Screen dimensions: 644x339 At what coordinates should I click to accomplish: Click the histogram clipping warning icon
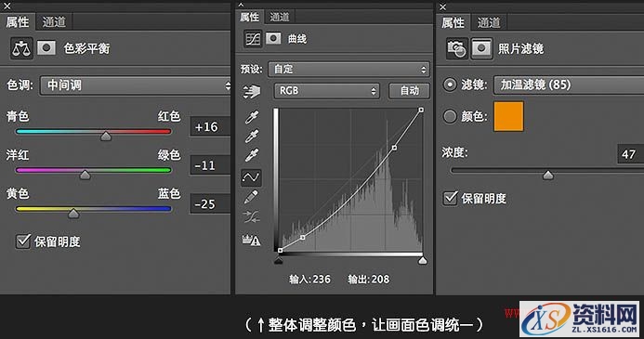pos(251,240)
